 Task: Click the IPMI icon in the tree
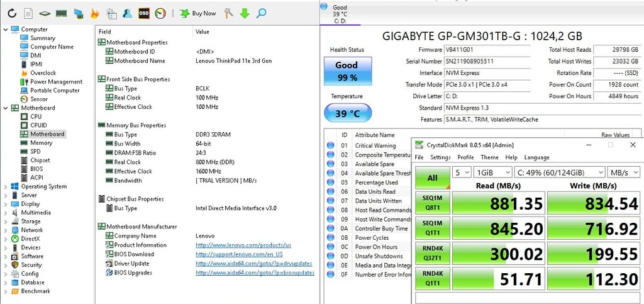point(24,64)
